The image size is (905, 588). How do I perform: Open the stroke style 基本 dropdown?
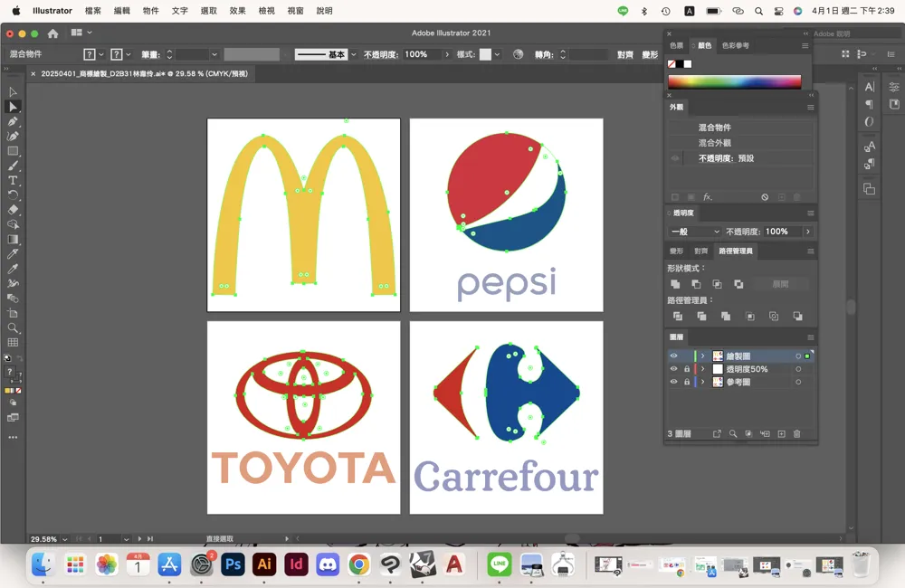point(353,54)
